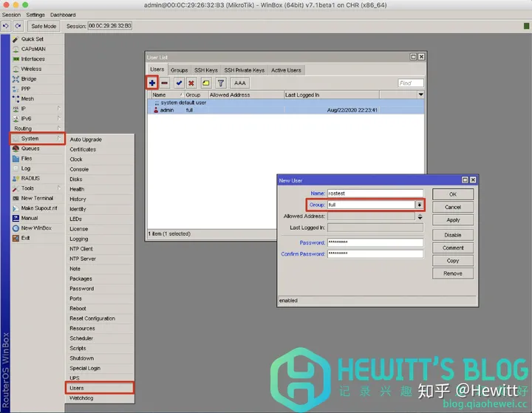Click the redo arrow in top toolbar
The image size is (532, 413).
pos(18,26)
